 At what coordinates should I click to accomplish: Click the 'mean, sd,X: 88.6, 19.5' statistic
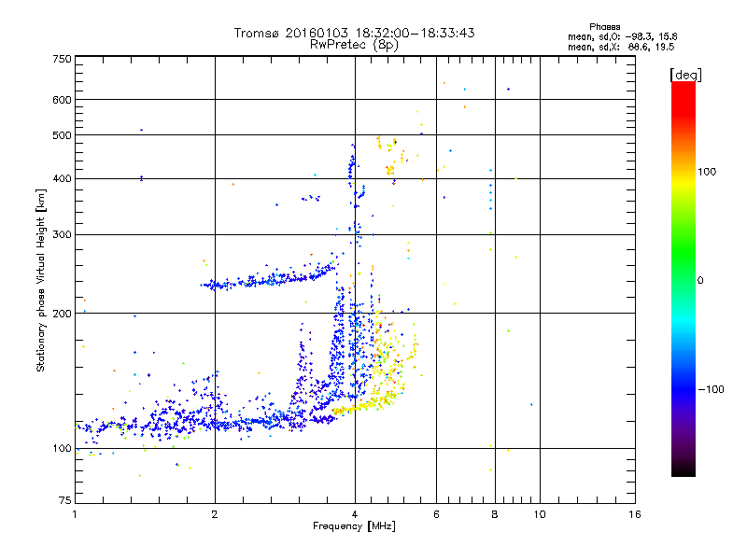pos(621,47)
